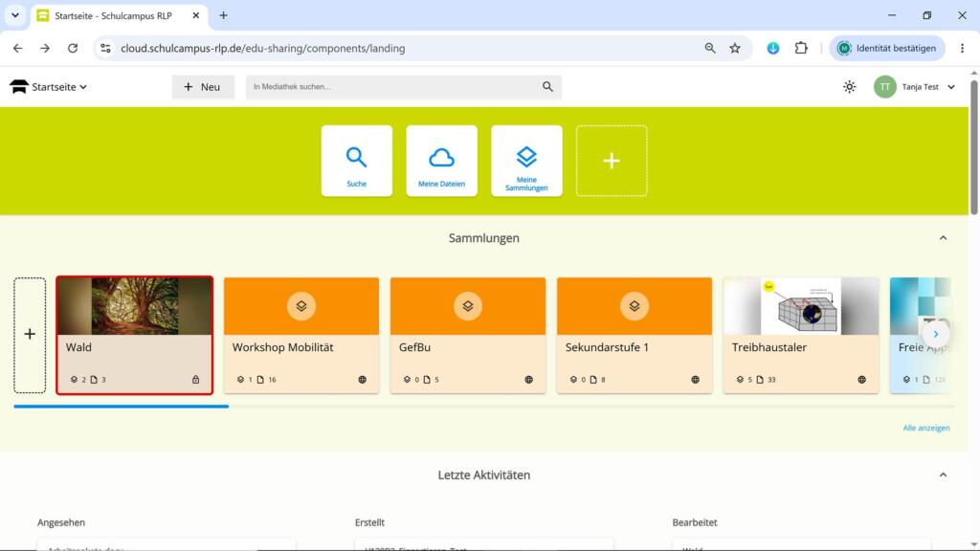980x551 pixels.
Task: Collapse the Letzte Aktivitäten section
Action: coord(943,474)
